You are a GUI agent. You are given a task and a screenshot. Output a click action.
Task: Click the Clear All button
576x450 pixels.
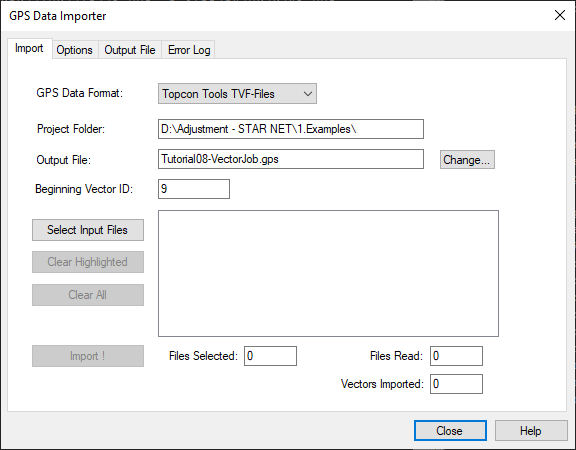point(88,295)
